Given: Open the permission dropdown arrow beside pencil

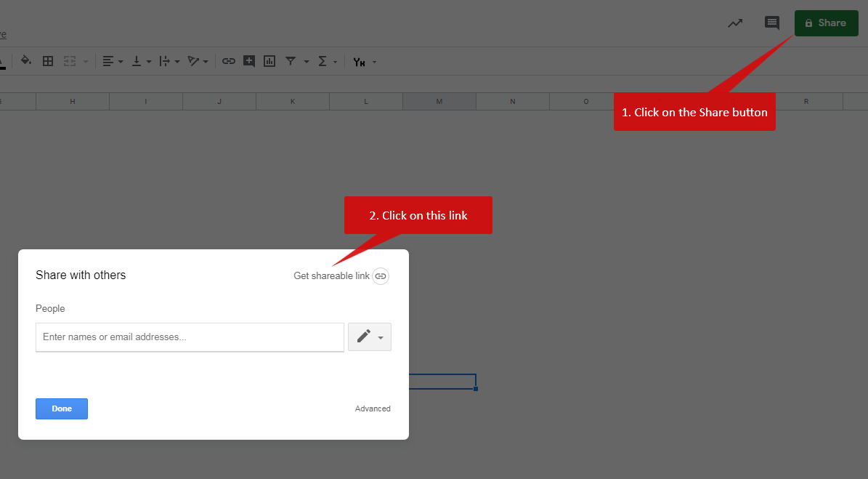Looking at the screenshot, I should click(x=381, y=338).
